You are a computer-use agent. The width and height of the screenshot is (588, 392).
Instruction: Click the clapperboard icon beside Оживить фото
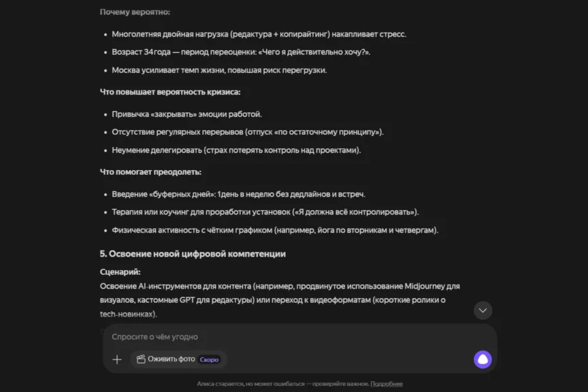point(141,359)
